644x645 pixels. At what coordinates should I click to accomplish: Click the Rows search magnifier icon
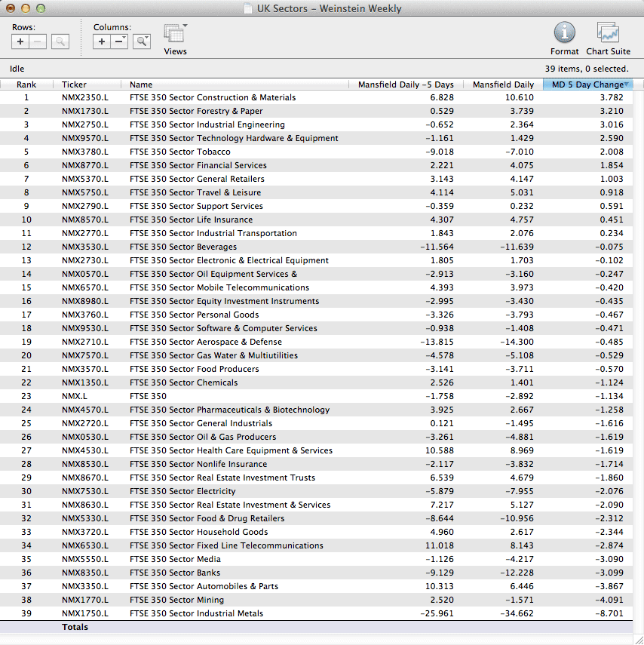60,42
